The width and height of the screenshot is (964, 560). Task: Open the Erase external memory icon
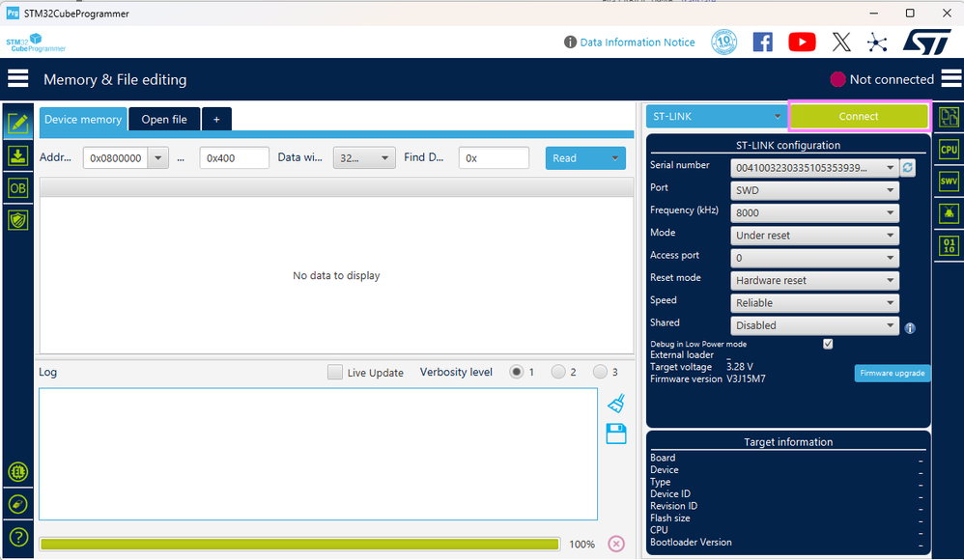point(18,504)
